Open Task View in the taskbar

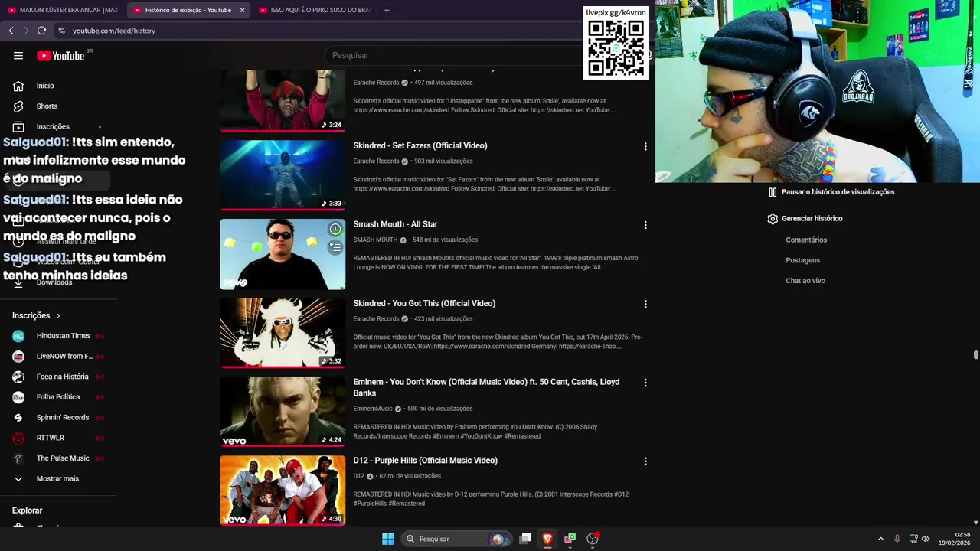(525, 539)
